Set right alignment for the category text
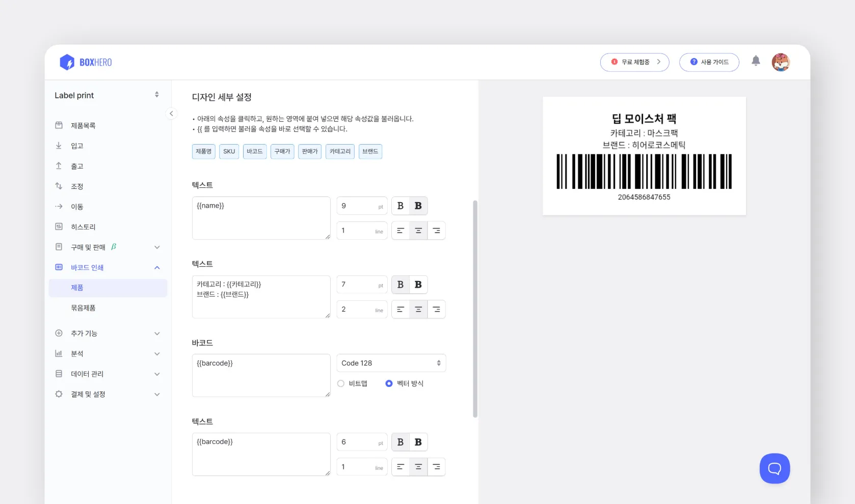The width and height of the screenshot is (855, 504). pos(436,309)
